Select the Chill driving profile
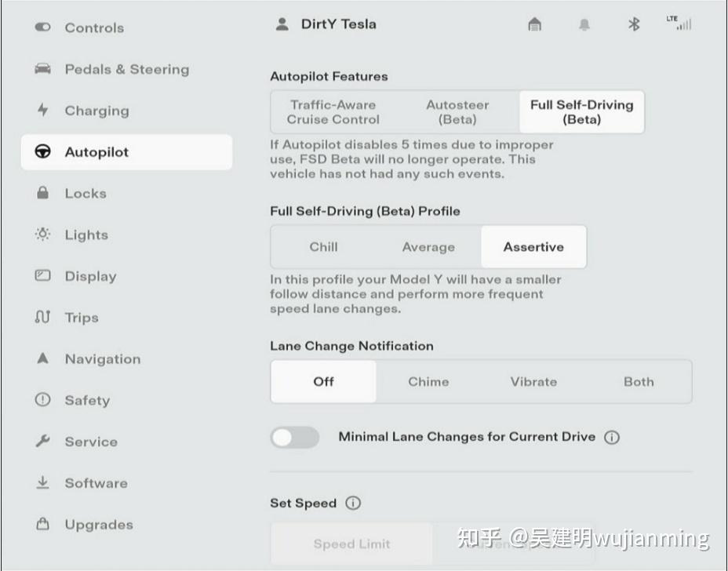The width and height of the screenshot is (728, 571). pos(324,247)
